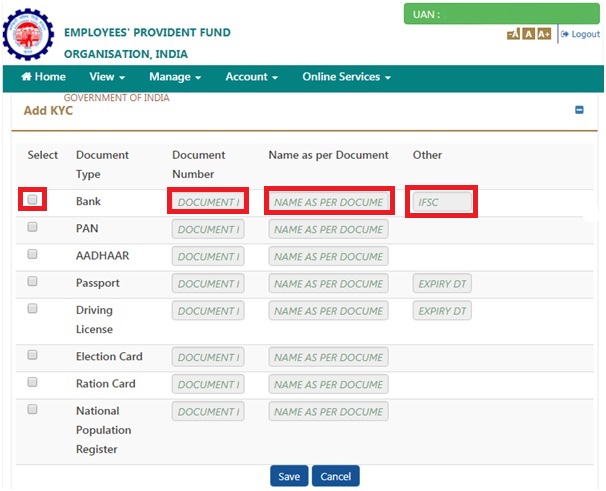The width and height of the screenshot is (606, 491).
Task: Tick the Bank document checkbox
Action: click(32, 199)
